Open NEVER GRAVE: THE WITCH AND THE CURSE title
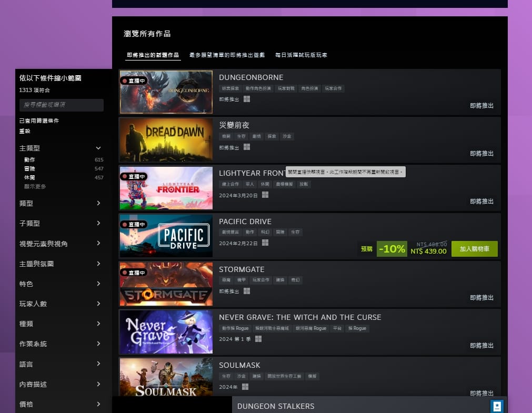Image resolution: width=532 pixels, height=413 pixels. pos(300,317)
